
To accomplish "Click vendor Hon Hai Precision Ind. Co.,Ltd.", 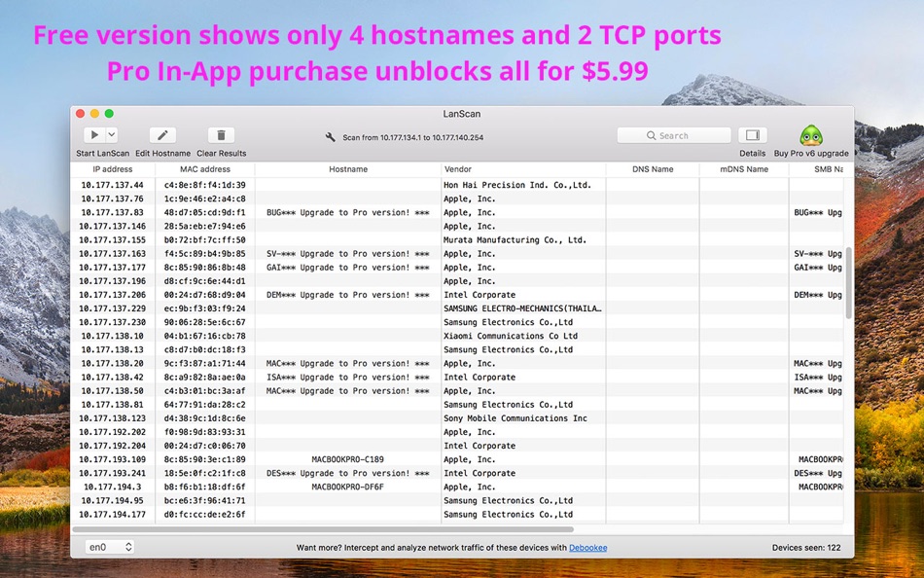I will (516, 185).
